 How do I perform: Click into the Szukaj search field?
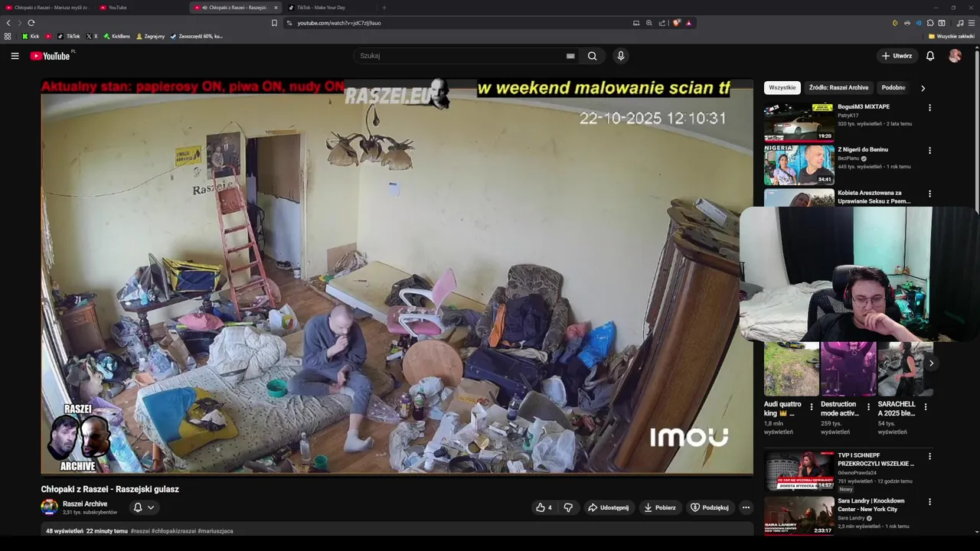click(x=459, y=56)
